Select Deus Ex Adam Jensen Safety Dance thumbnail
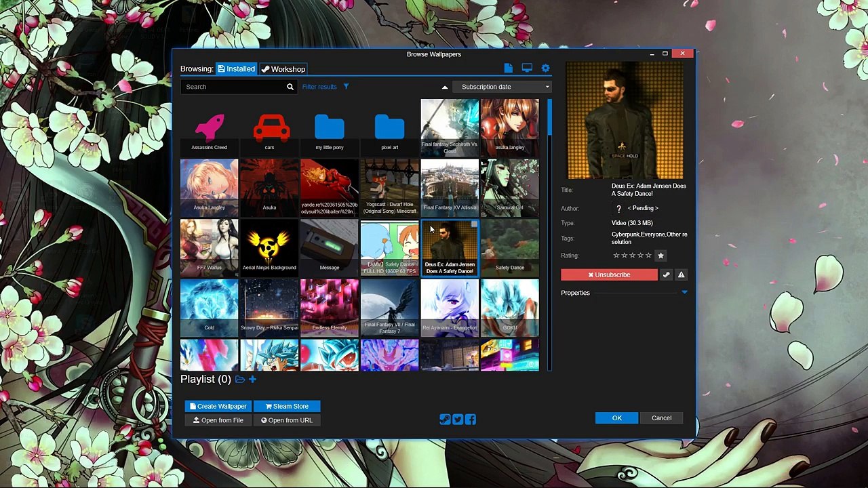This screenshot has height=488, width=868. coord(450,248)
